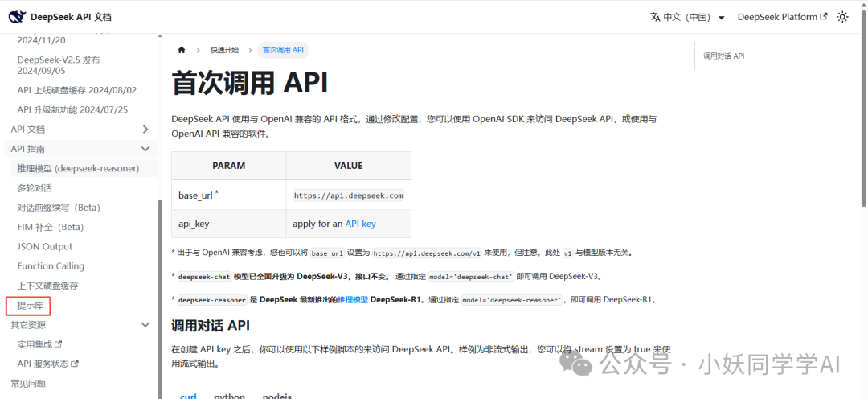Open the Function Calling guide
Image resolution: width=868 pixels, height=399 pixels.
point(51,266)
